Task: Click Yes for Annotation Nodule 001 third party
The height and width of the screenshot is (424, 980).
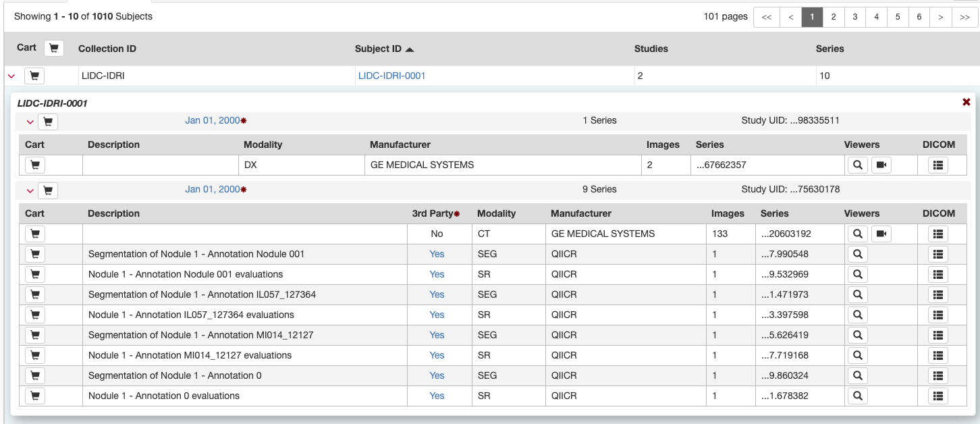Action: (437, 253)
